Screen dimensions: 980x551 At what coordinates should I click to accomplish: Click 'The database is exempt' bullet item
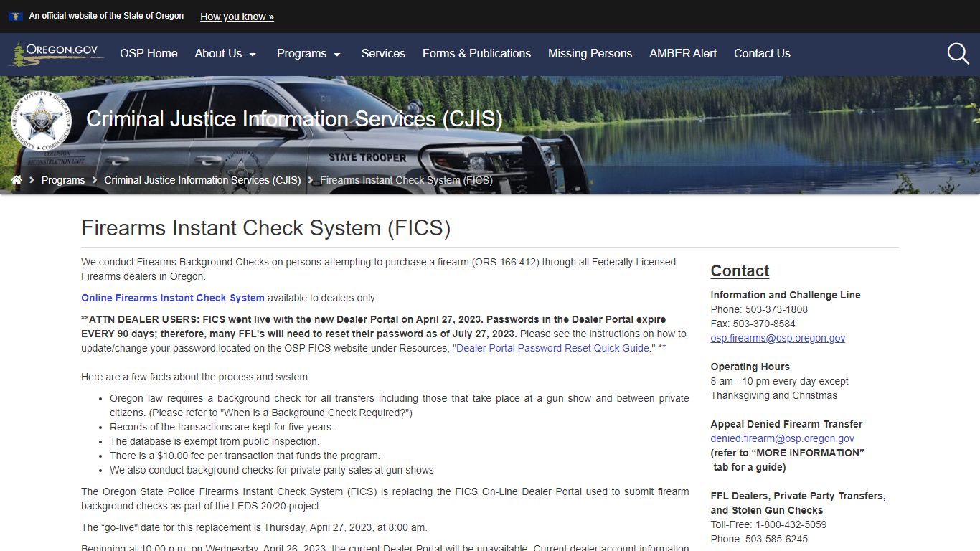pos(215,441)
